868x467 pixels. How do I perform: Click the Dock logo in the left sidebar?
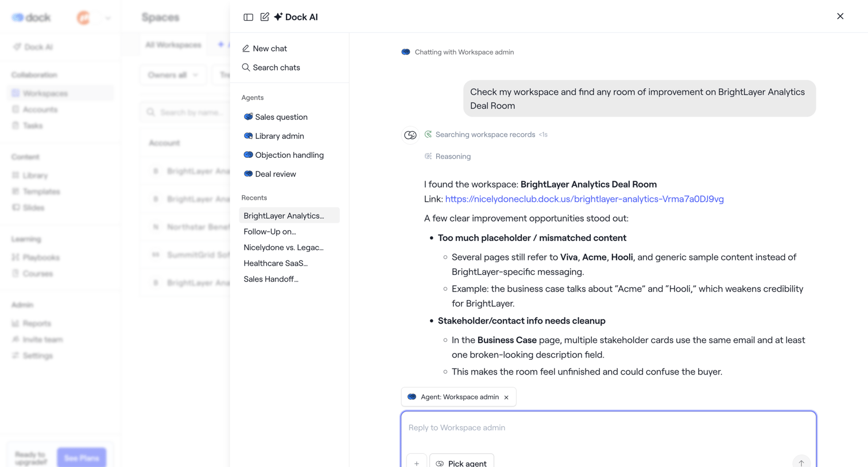pyautogui.click(x=32, y=18)
